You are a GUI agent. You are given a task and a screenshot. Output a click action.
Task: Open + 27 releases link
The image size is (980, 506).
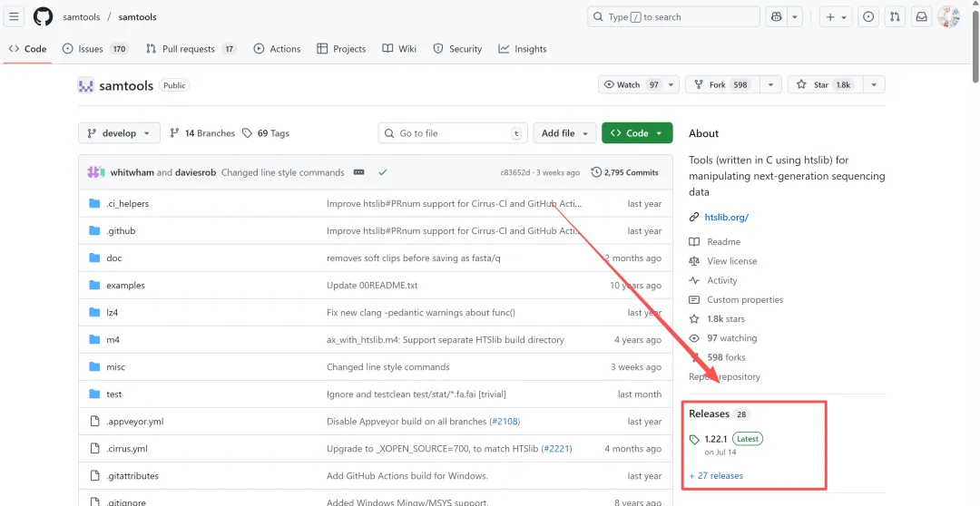point(716,475)
